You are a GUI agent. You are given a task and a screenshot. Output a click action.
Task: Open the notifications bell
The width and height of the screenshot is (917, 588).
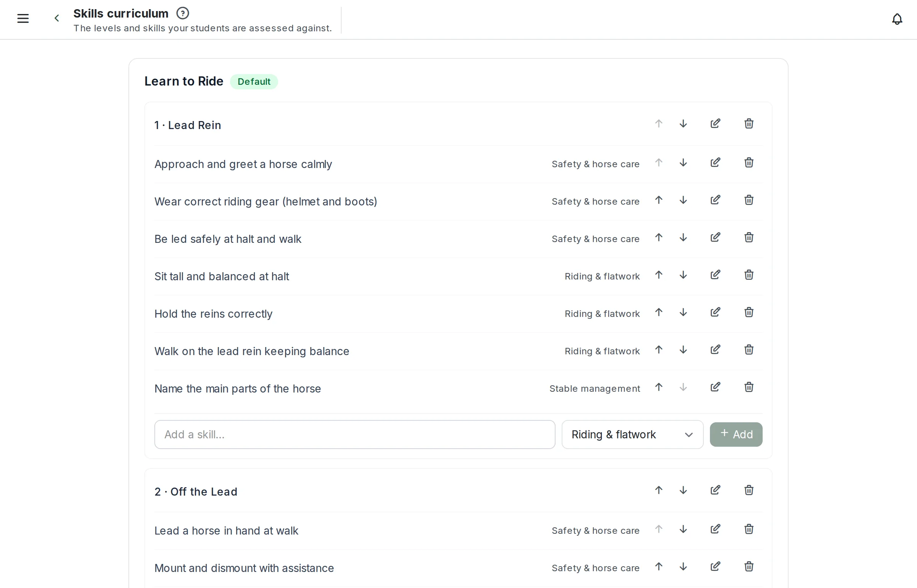897,19
